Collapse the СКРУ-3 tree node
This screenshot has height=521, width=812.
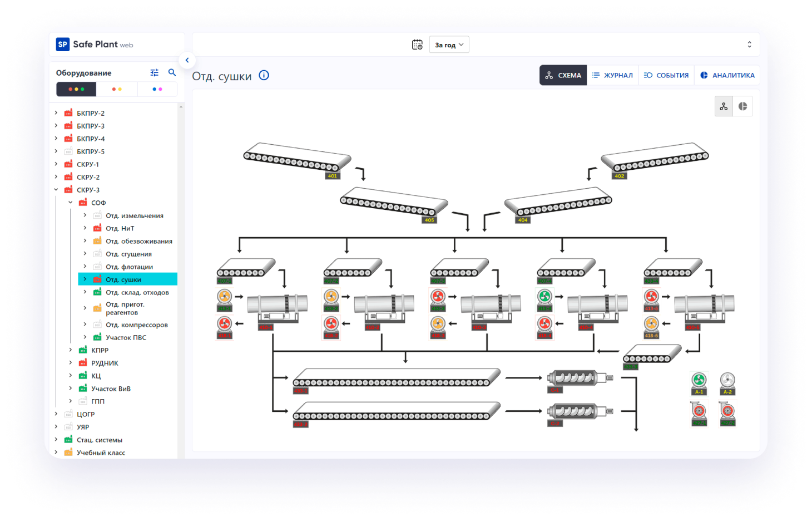coord(56,189)
